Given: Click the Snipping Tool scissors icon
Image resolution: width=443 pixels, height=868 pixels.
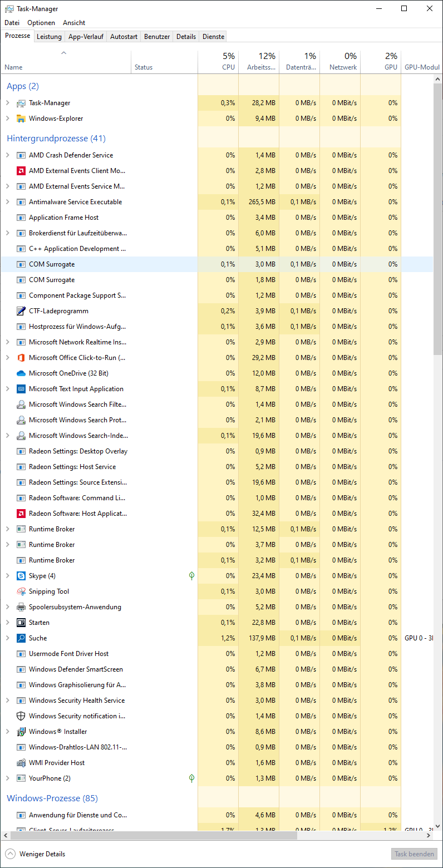Looking at the screenshot, I should (21, 591).
